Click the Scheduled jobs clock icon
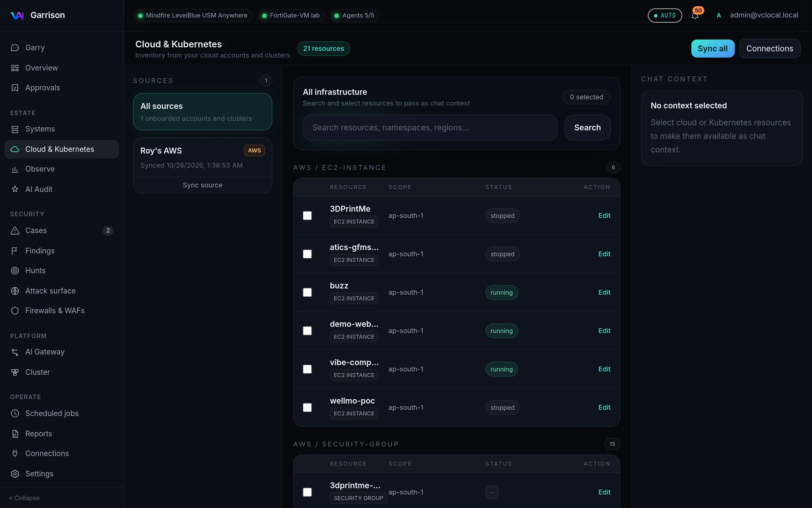 [15, 413]
